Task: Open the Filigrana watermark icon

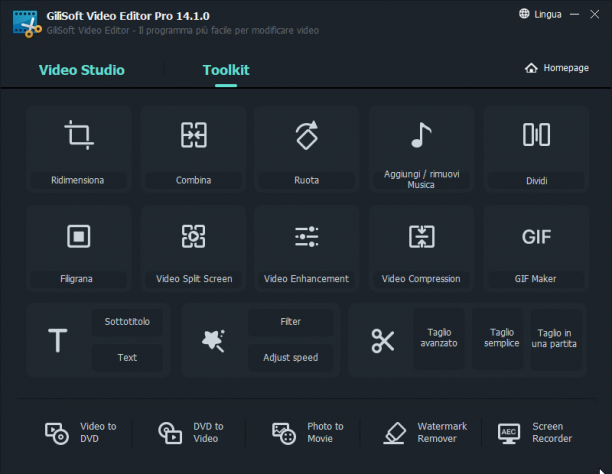Action: [x=78, y=236]
